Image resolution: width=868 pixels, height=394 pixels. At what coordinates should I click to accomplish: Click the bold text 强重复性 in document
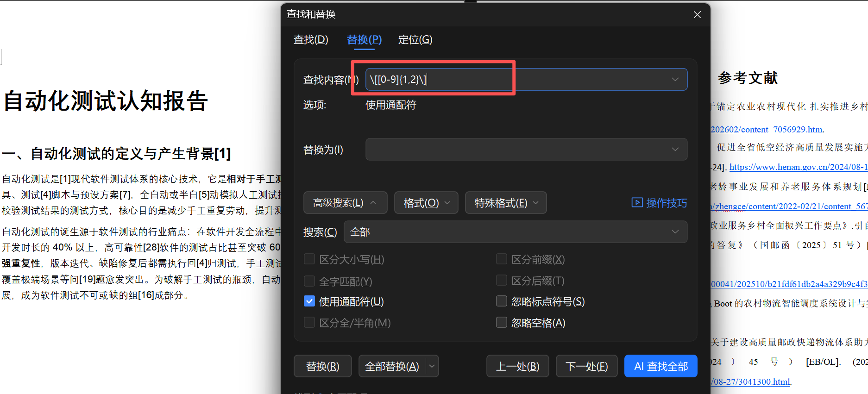point(21,263)
